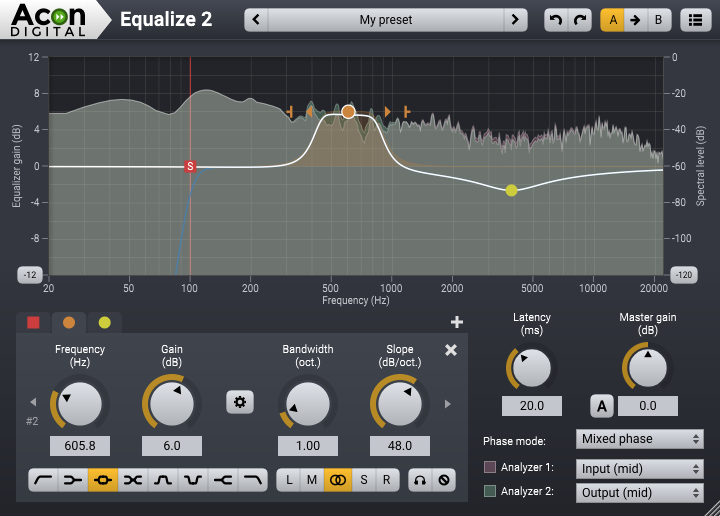Open the Analyzer 2 source dropdown
Image resolution: width=720 pixels, height=516 pixels.
[640, 493]
